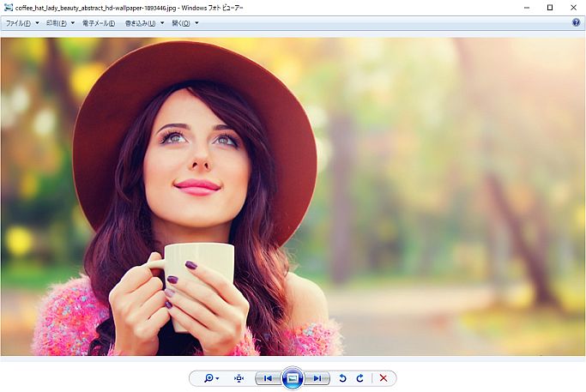586x392 pixels.
Task: Open the 開く(O) menu
Action: (181, 23)
